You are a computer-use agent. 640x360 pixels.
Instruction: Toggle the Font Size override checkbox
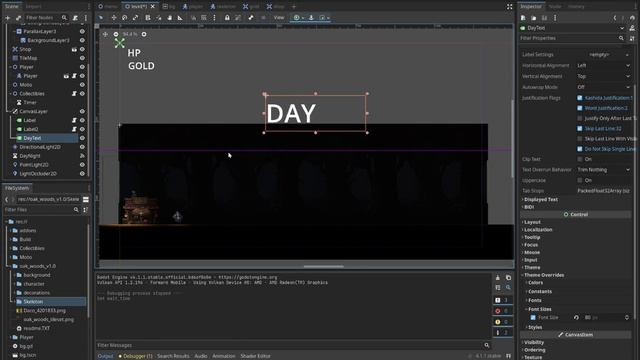(x=533, y=318)
